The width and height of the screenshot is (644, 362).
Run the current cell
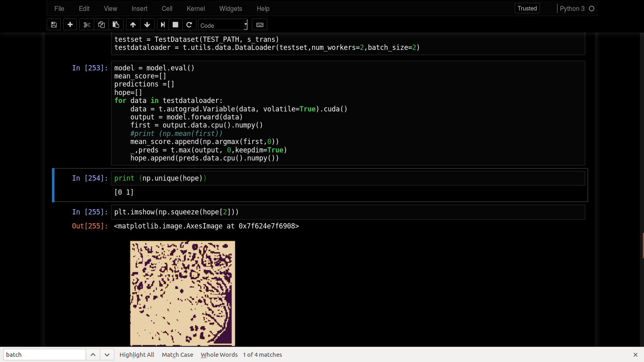[x=163, y=25]
